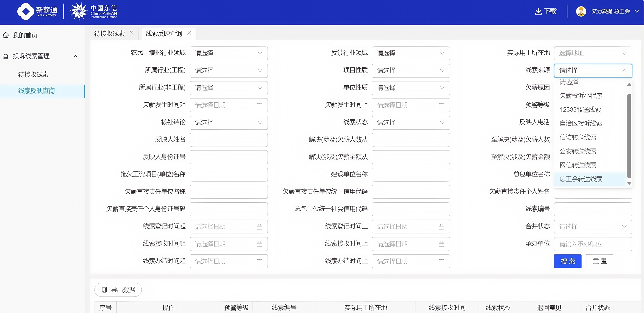Choose 欠薪投诉小程序 option in dropdown
The width and height of the screenshot is (644, 313).
tap(581, 95)
